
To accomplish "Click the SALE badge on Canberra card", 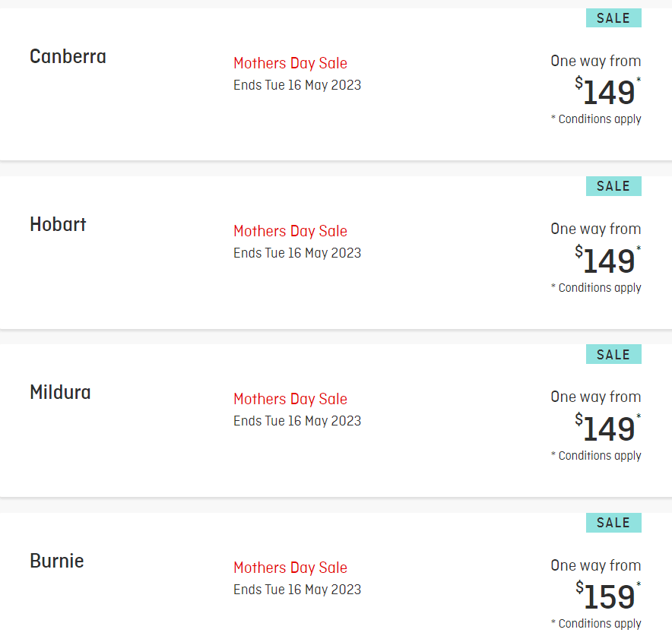I will 613,18.
